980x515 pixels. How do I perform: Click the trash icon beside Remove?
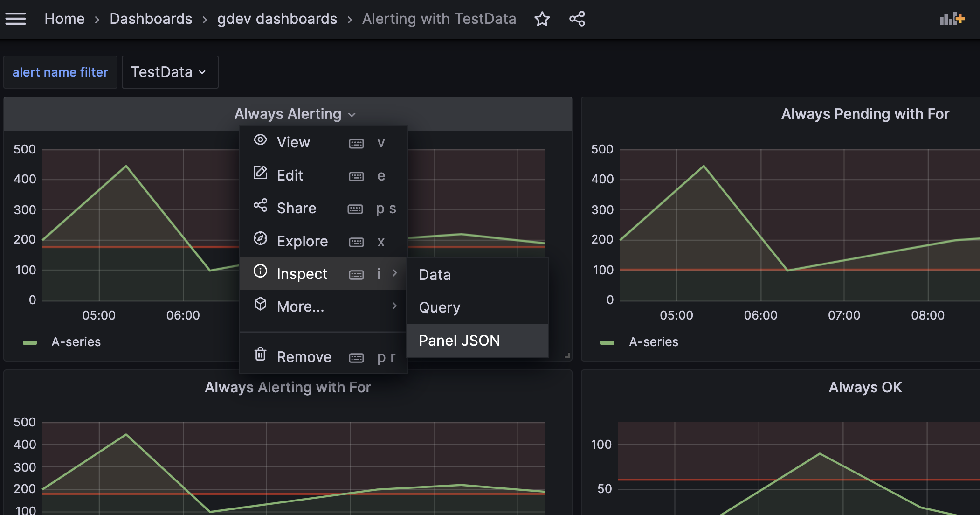[260, 355]
